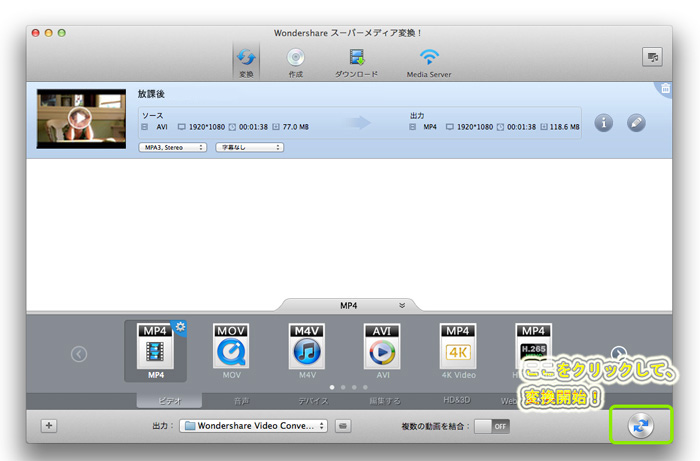Open the MPA3, Stereo audio track dropdown

coord(173,147)
